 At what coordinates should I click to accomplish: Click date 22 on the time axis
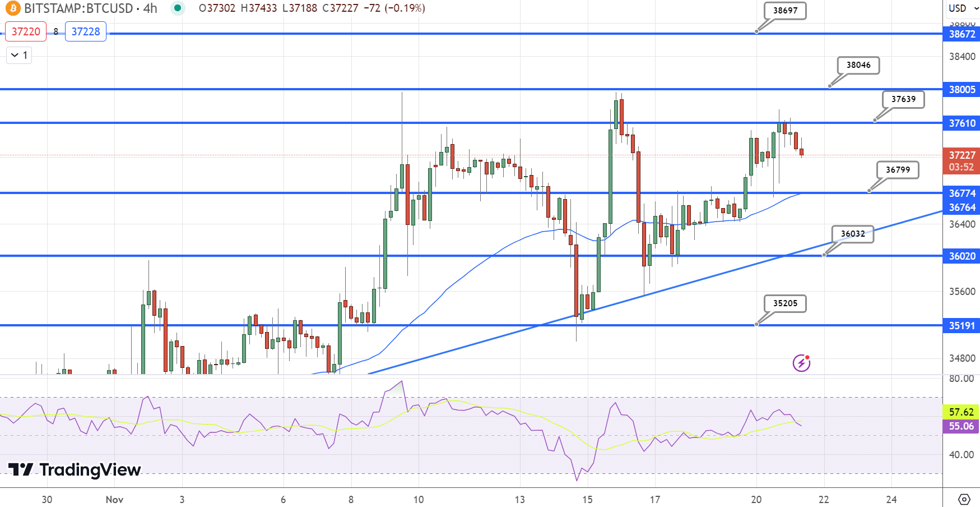click(x=824, y=499)
